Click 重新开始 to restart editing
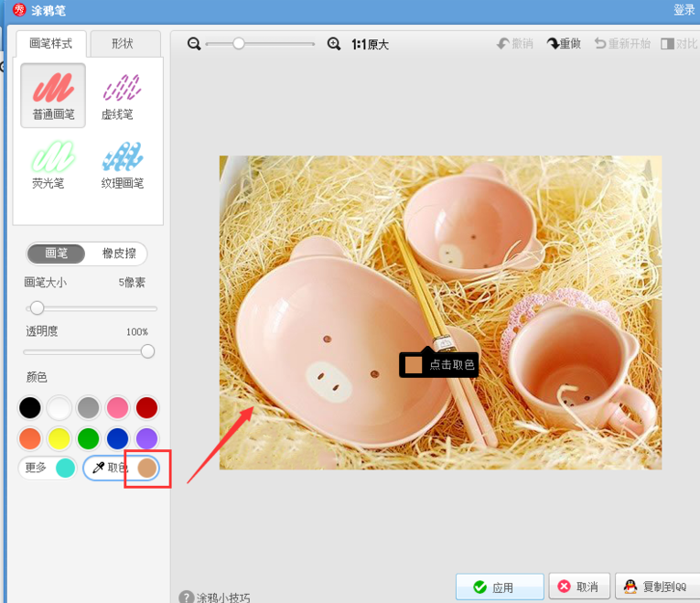The height and width of the screenshot is (603, 700). coord(622,43)
